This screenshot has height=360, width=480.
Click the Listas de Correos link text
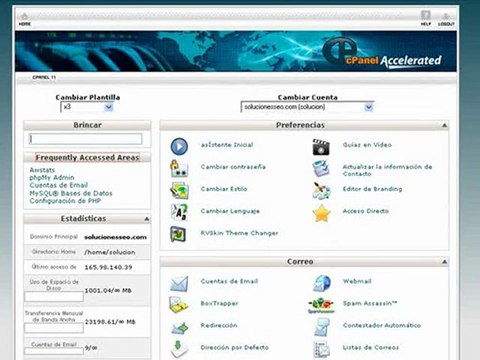(x=371, y=347)
